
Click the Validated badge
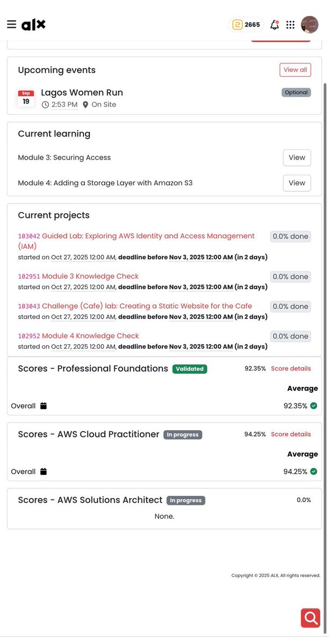coord(190,369)
